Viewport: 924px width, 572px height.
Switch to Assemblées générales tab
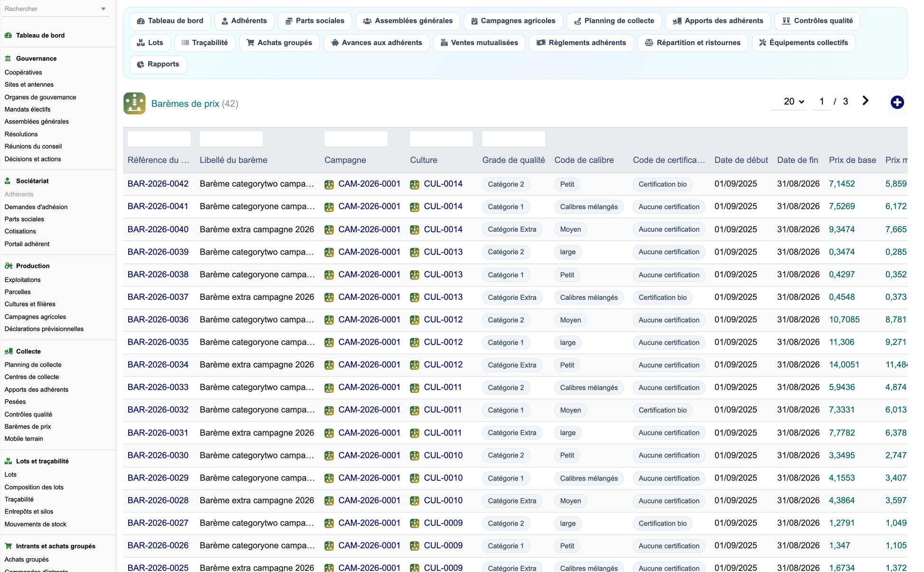408,21
